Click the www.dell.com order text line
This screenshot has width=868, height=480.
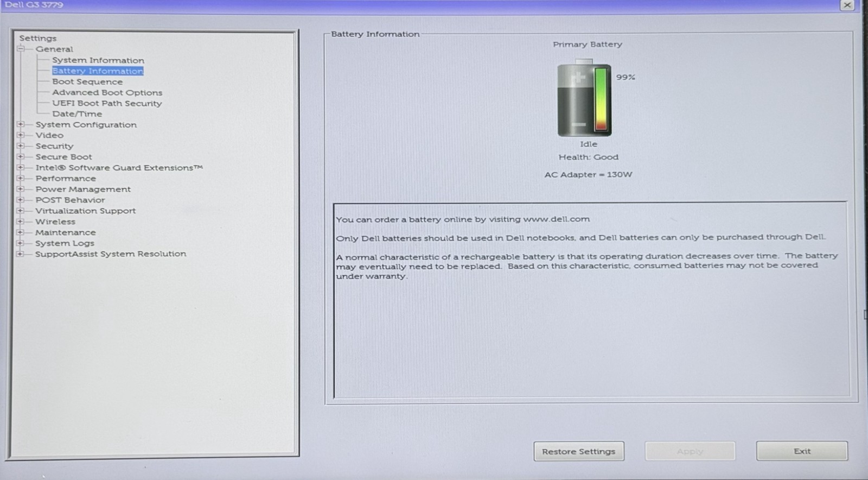coord(463,219)
